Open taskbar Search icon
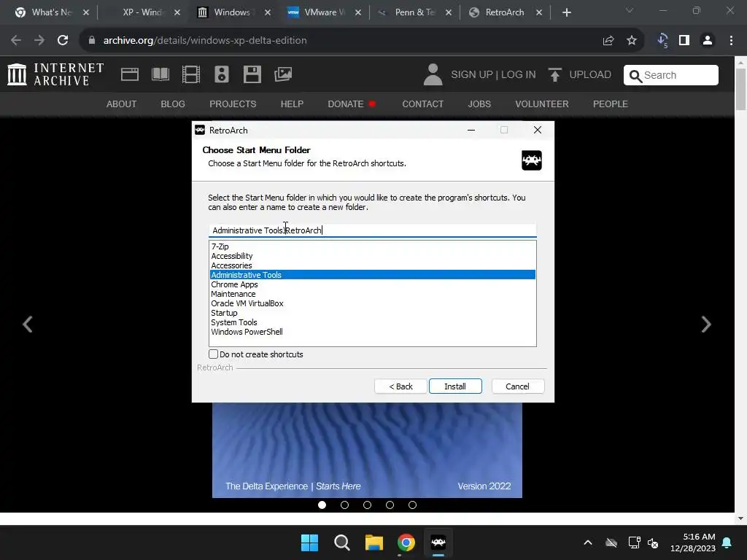The image size is (747, 560). (x=341, y=542)
